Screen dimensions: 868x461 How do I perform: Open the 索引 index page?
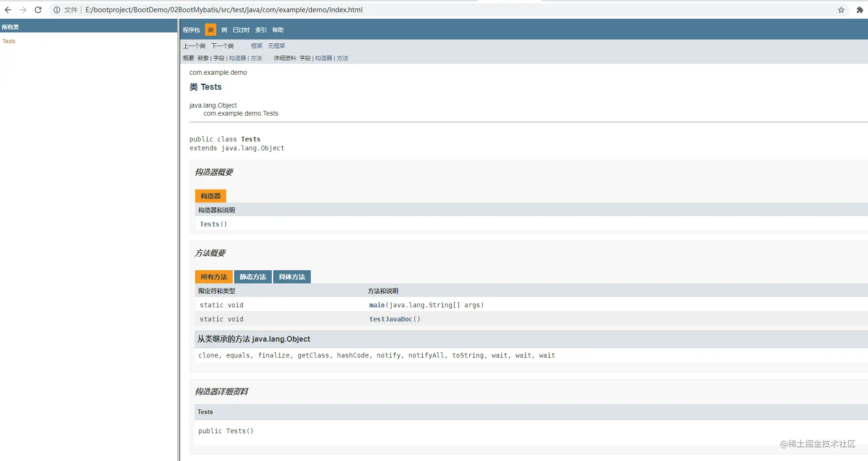261,30
